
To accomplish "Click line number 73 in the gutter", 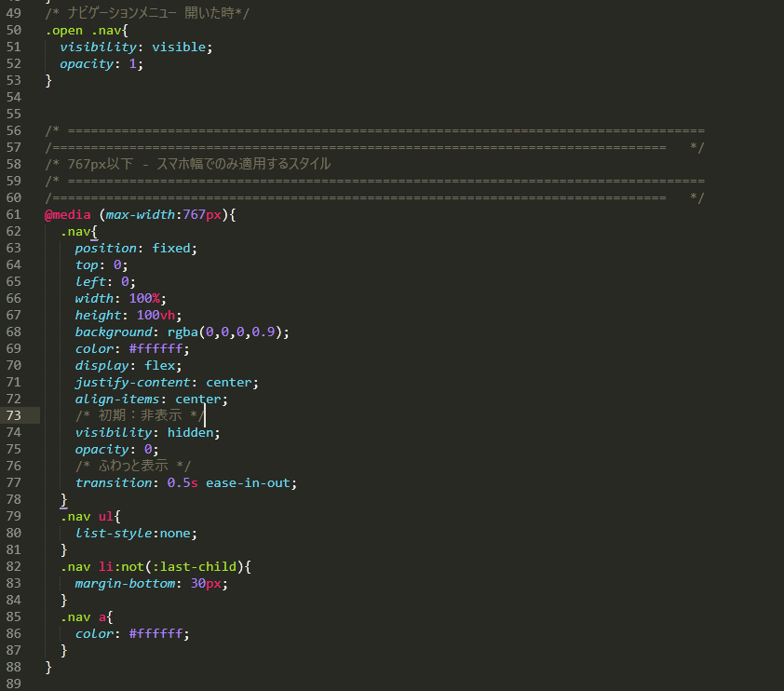I will click(x=13, y=415).
